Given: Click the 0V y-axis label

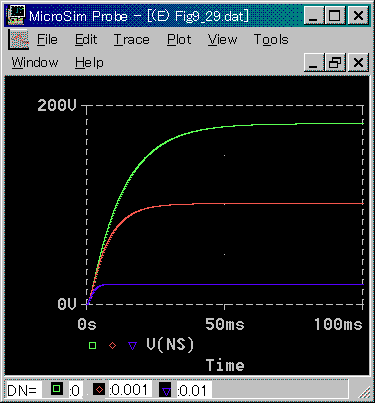Looking at the screenshot, I should (x=67, y=304).
